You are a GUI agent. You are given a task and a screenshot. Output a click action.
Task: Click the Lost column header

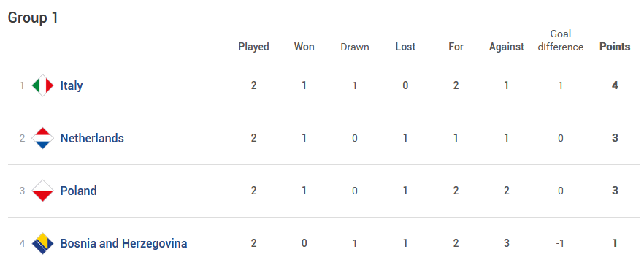[405, 47]
